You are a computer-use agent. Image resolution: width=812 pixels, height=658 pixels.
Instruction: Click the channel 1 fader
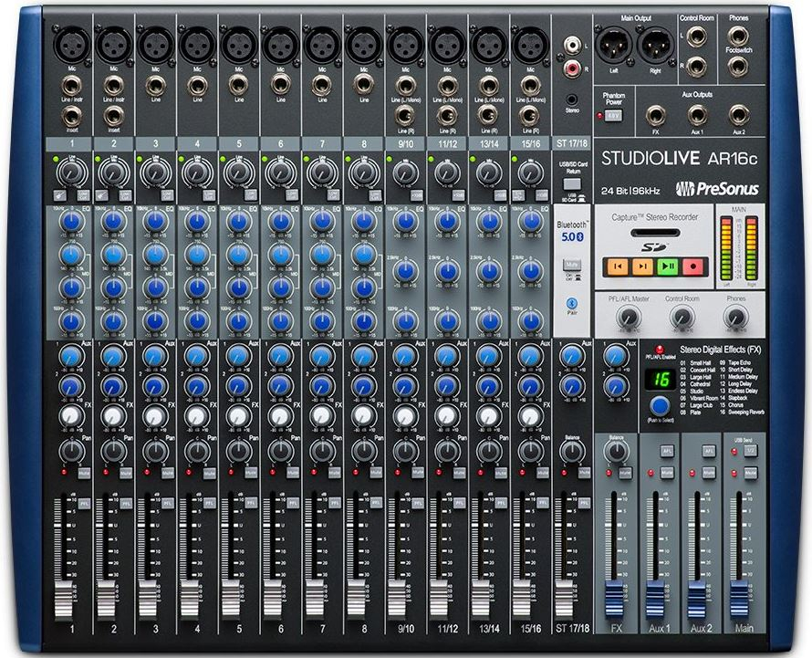[x=64, y=600]
